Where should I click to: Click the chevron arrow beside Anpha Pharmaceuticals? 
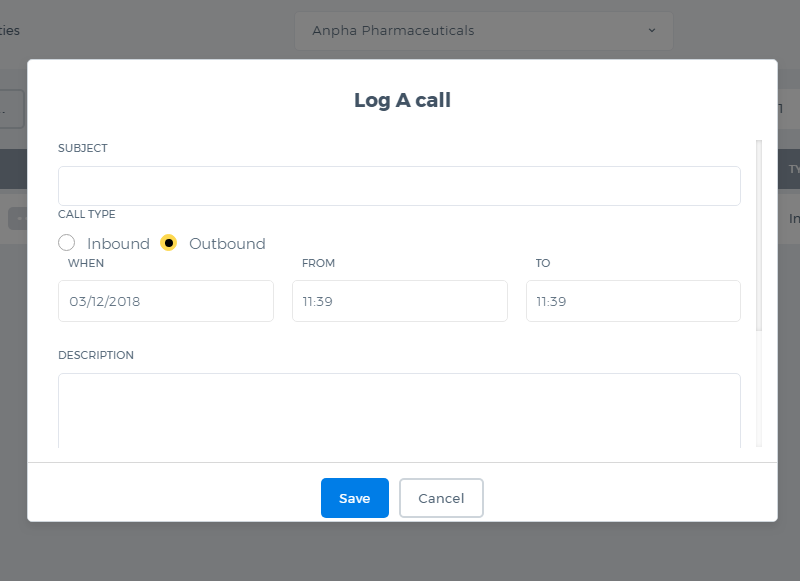(x=652, y=31)
